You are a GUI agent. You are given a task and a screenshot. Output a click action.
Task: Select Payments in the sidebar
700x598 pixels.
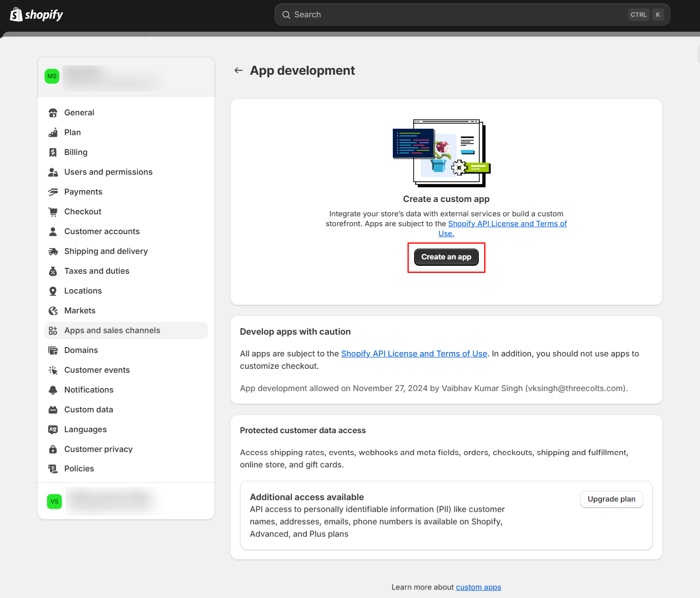pos(126,192)
